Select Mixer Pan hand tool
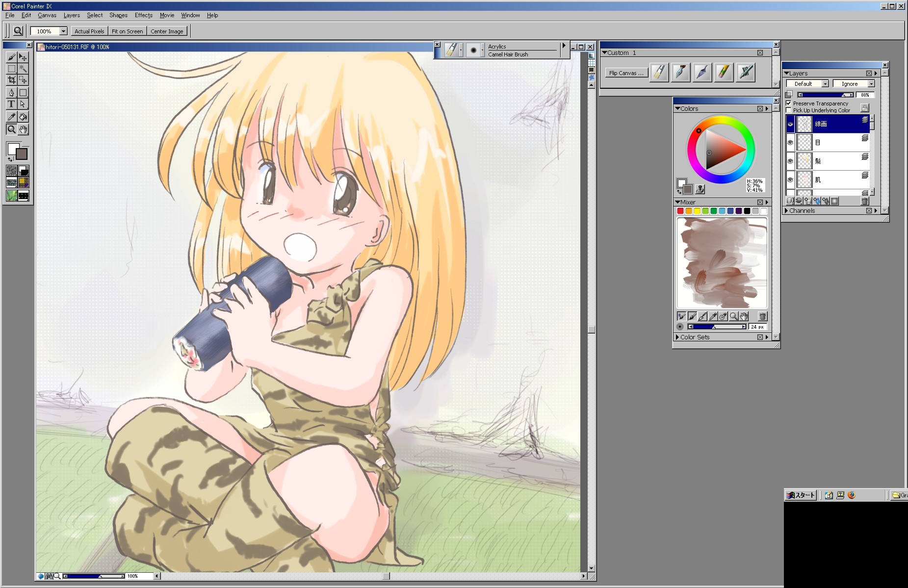This screenshot has height=588, width=908. 744,316
